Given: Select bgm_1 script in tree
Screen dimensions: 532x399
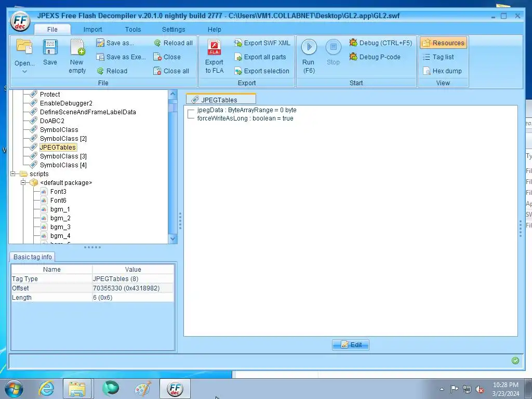Looking at the screenshot, I should click(x=60, y=209).
